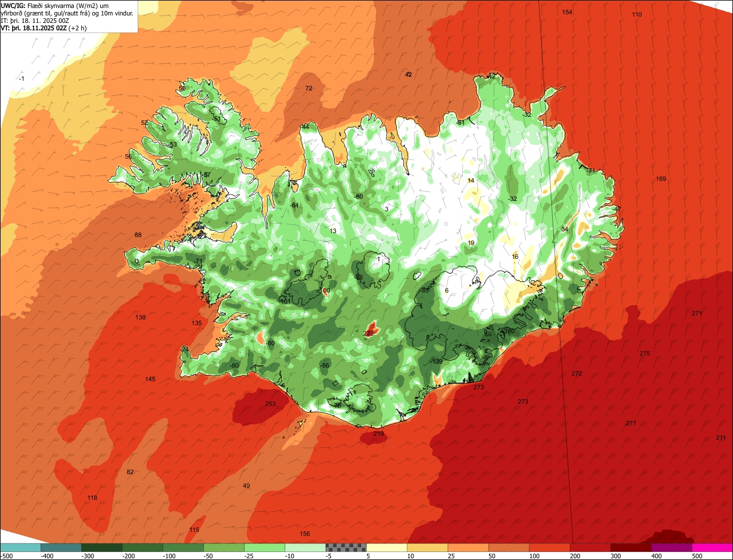Select the checkered -5 to 5 legend swatch
The height and width of the screenshot is (560, 733).
(346, 547)
